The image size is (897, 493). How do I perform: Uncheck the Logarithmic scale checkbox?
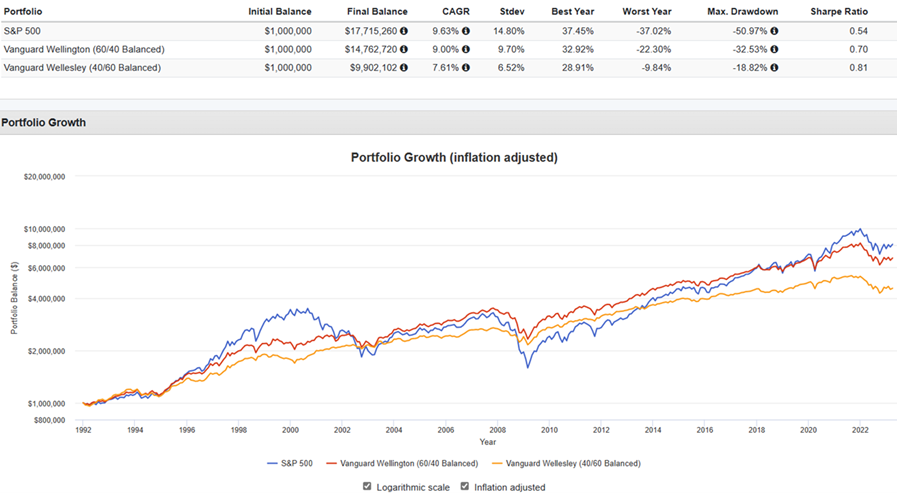pos(367,487)
